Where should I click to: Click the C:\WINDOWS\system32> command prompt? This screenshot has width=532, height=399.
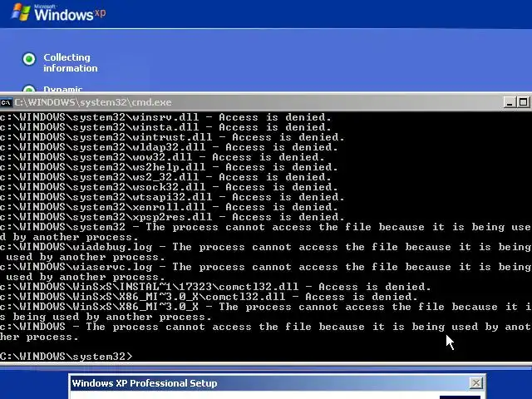pos(66,357)
